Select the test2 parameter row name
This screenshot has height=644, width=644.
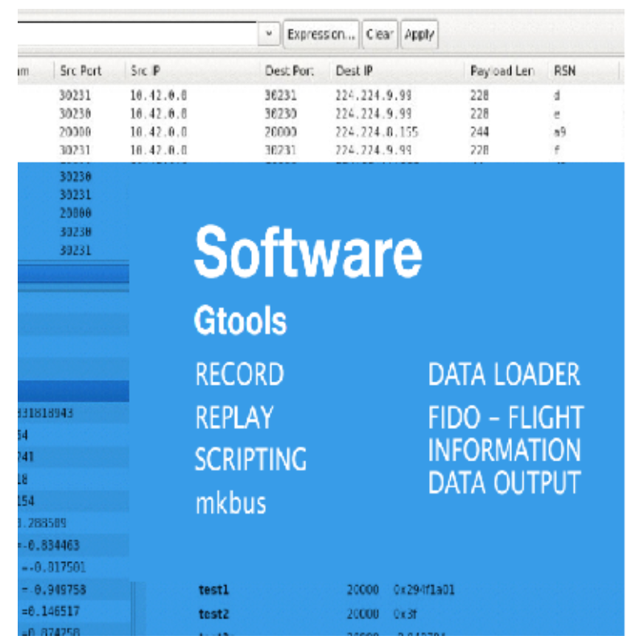coord(213,613)
